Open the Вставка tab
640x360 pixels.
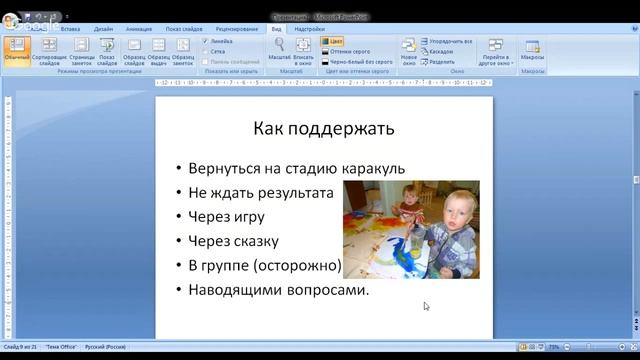click(x=70, y=29)
